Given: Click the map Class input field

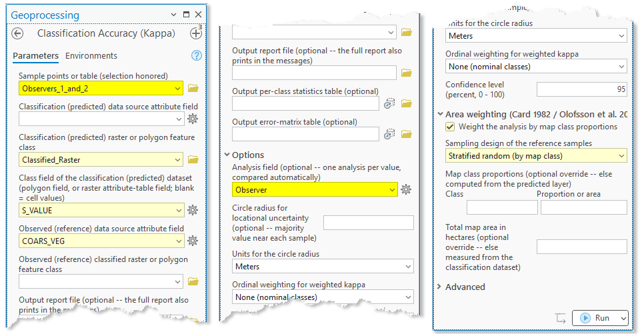Looking at the screenshot, I should pyautogui.click(x=502, y=207).
